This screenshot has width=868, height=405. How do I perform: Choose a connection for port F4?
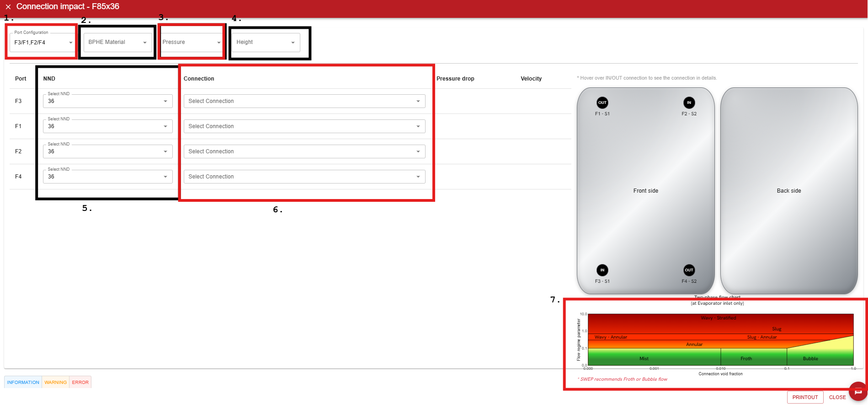tap(304, 177)
